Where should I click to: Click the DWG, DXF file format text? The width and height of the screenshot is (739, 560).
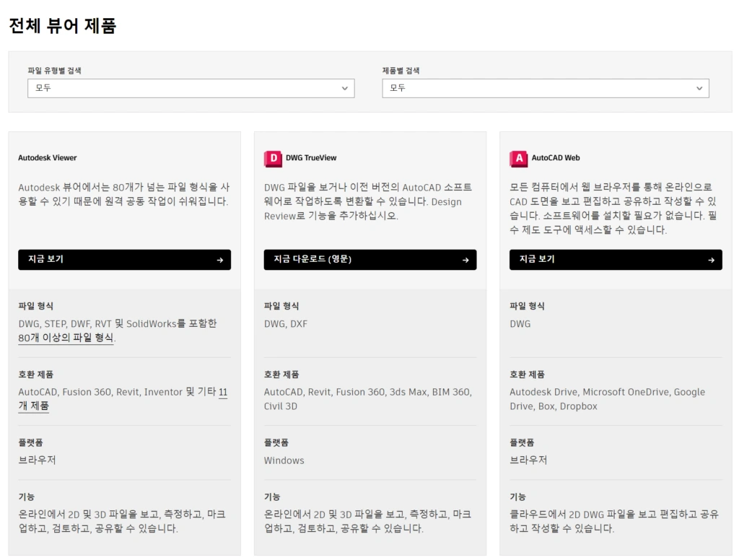click(286, 324)
